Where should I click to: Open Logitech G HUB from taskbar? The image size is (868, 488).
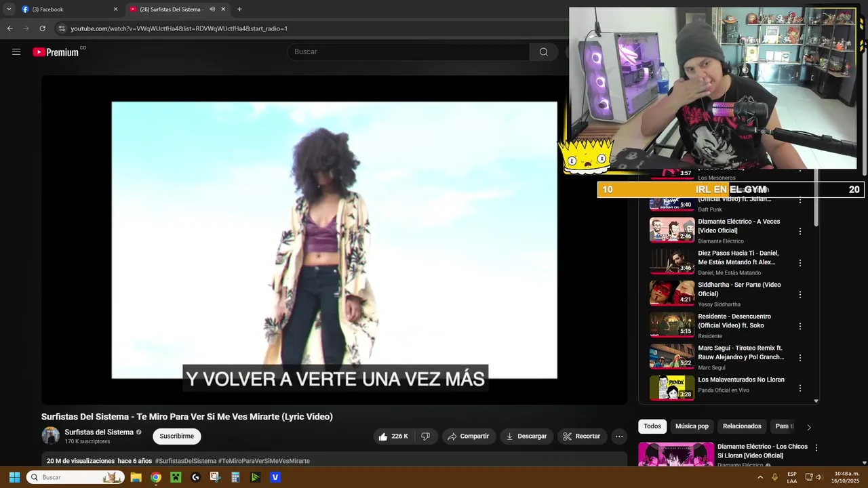(x=196, y=477)
